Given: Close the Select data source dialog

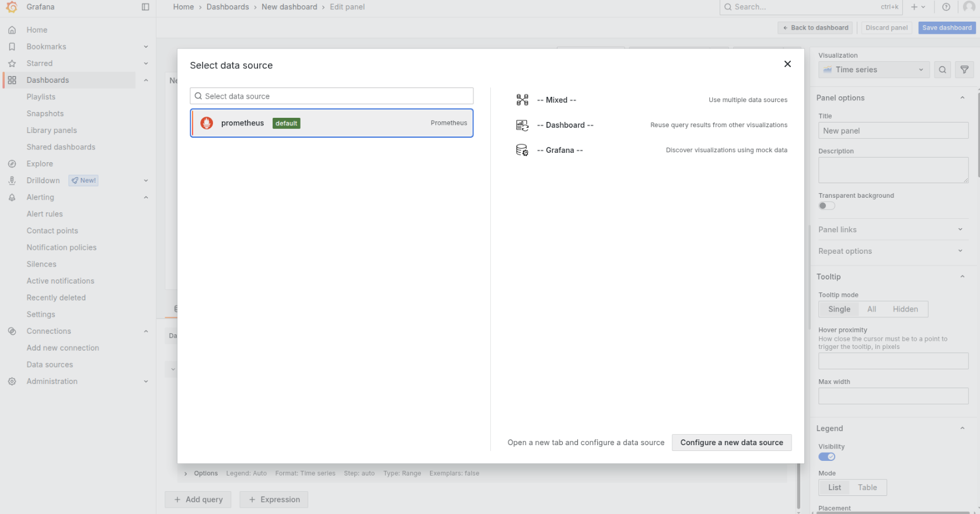Looking at the screenshot, I should (787, 64).
